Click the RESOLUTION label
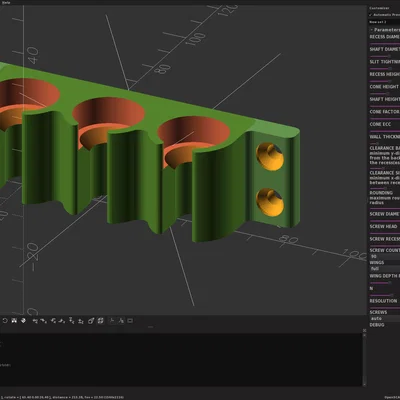The width and height of the screenshot is (400, 400). (383, 301)
